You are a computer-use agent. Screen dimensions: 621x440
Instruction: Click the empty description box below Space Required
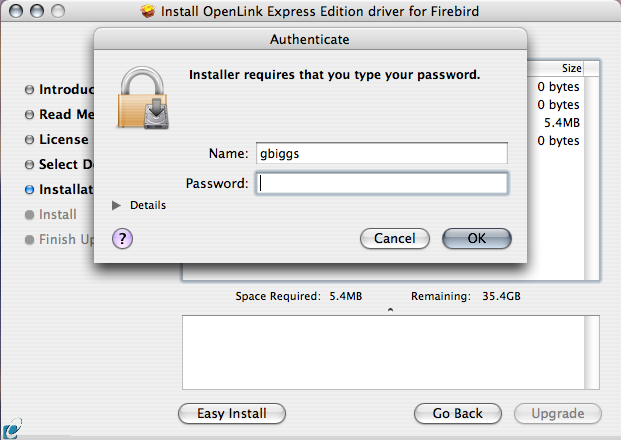[390, 351]
